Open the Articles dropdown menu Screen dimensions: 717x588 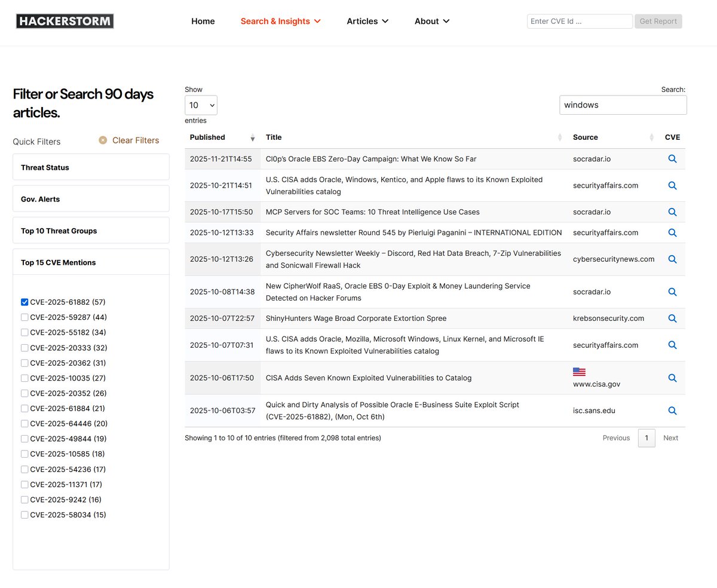367,22
